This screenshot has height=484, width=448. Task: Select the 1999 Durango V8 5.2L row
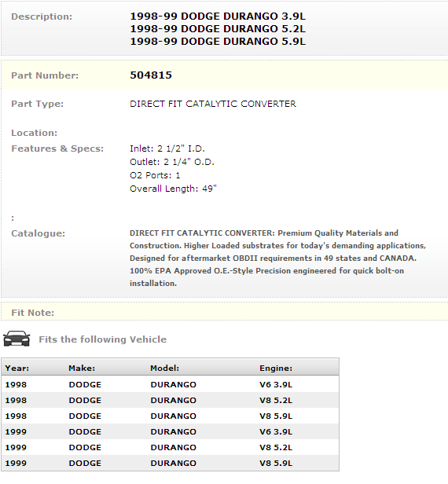(170, 447)
